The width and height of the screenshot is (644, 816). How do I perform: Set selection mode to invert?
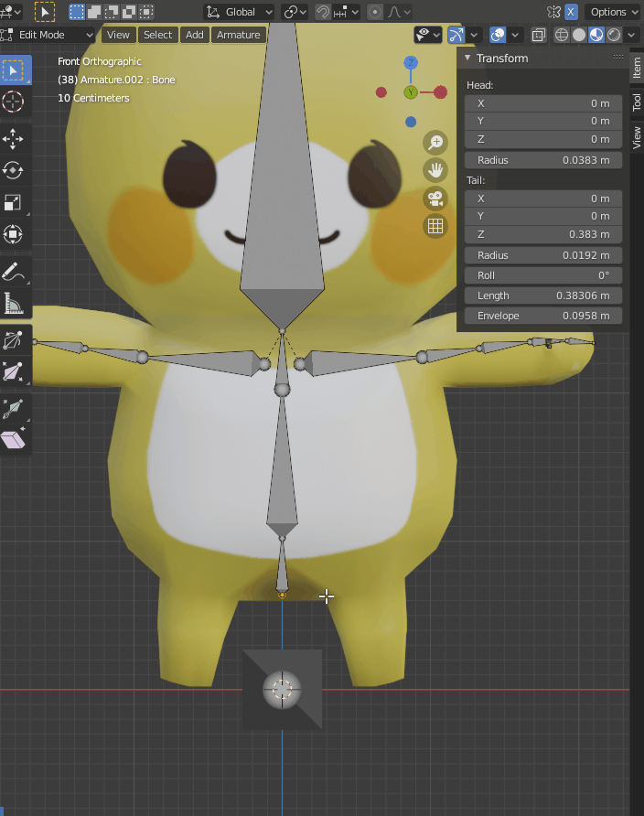(130, 12)
